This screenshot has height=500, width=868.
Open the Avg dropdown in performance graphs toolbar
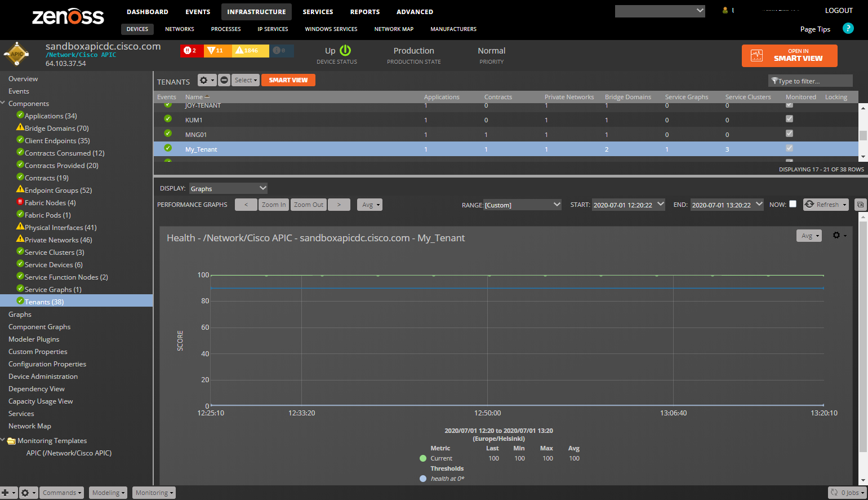click(x=370, y=205)
